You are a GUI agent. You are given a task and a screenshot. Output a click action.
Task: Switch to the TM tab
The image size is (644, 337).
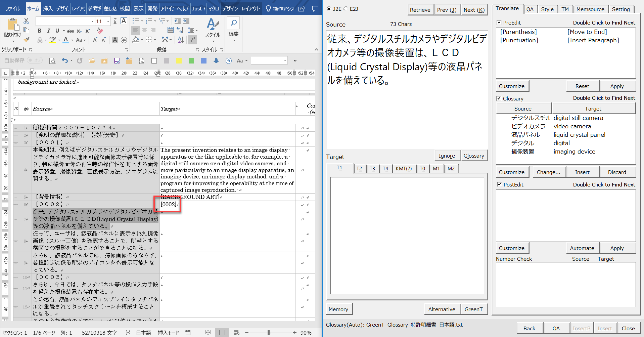[565, 9]
